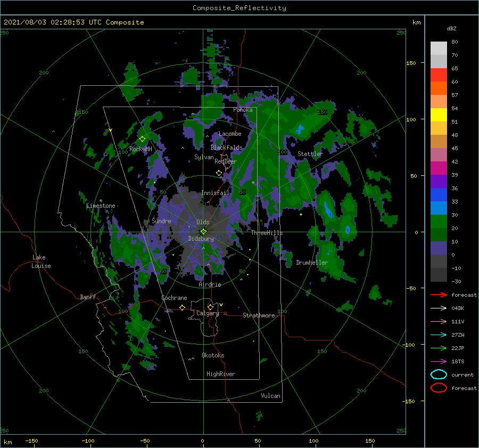Click the Airdrie map label
The height and width of the screenshot is (448, 479).
click(210, 284)
